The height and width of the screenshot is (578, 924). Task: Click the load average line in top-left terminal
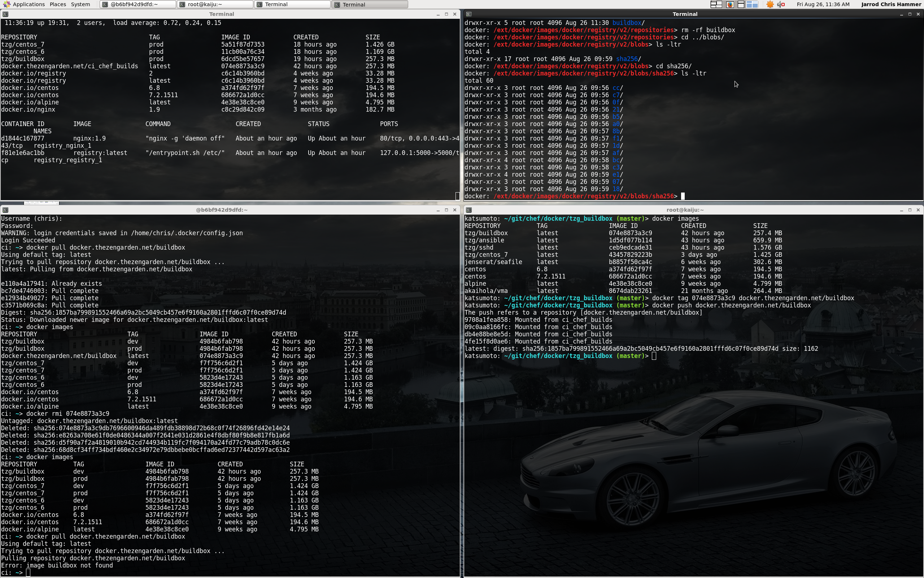(113, 23)
